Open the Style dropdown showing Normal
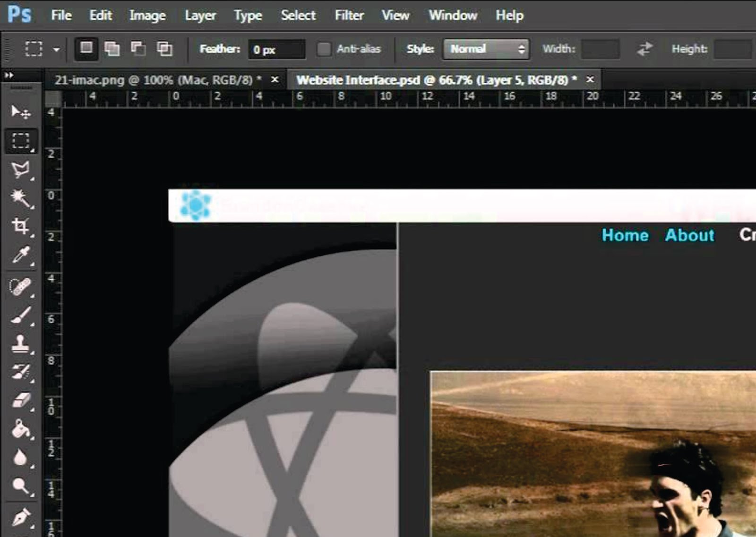 pos(485,49)
